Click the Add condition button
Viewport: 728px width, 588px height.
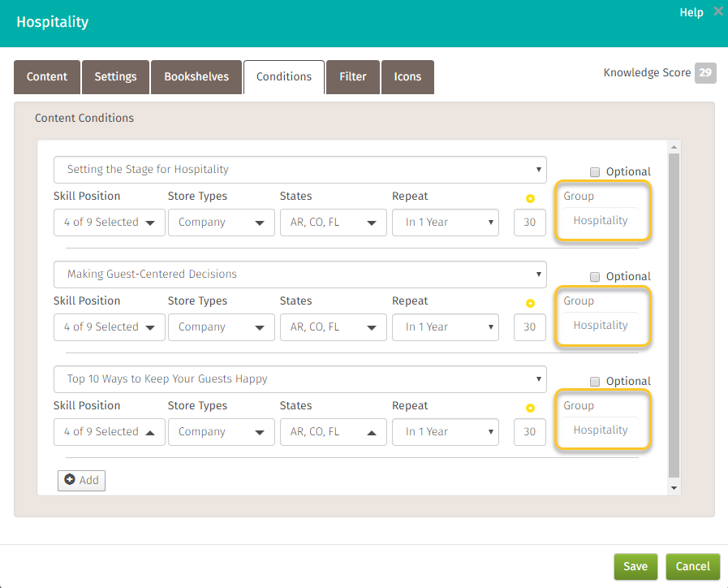(82, 481)
